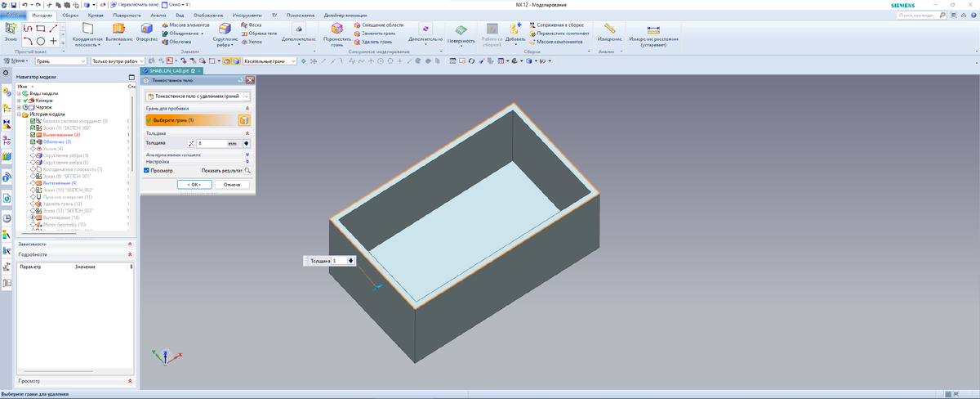Click the Отмена cancel button
The image size is (980, 399).
pos(231,184)
